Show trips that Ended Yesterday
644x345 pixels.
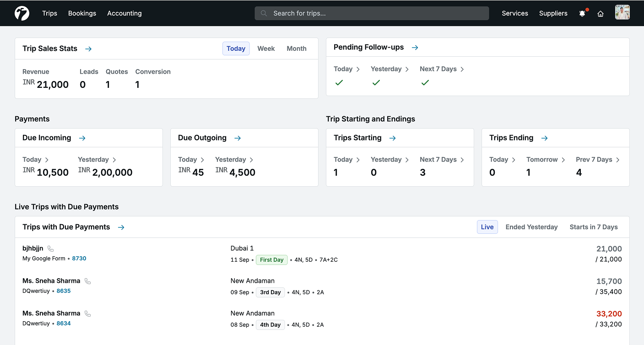click(531, 227)
